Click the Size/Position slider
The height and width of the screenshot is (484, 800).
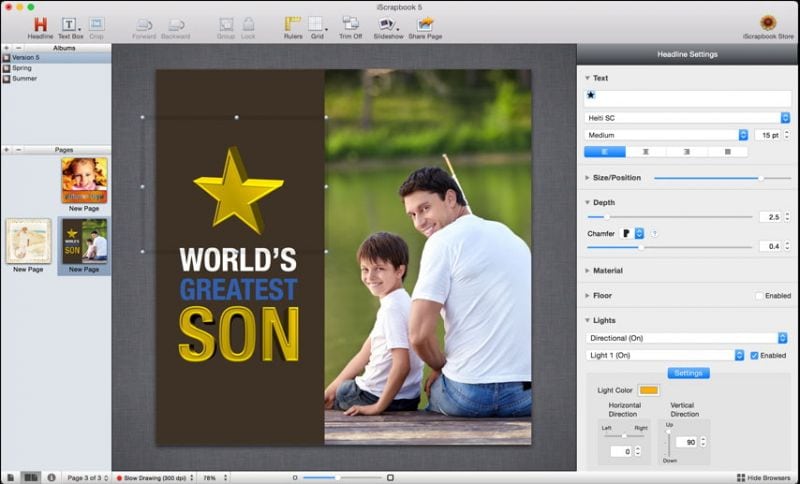point(722,178)
